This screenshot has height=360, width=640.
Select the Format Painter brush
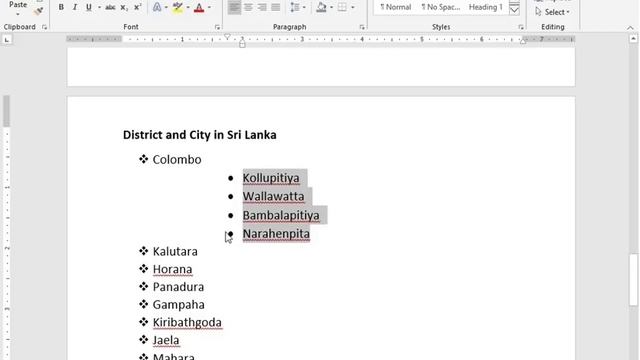point(39,11)
